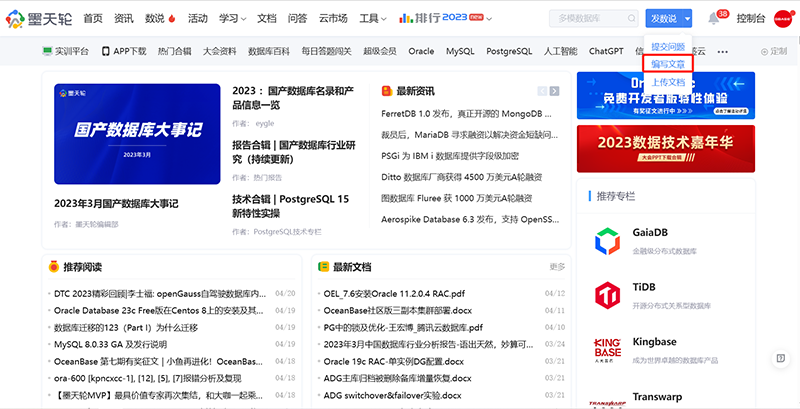This screenshot has height=409, width=800.
Task: Open the 每日答题闯关 link
Action: (x=327, y=51)
